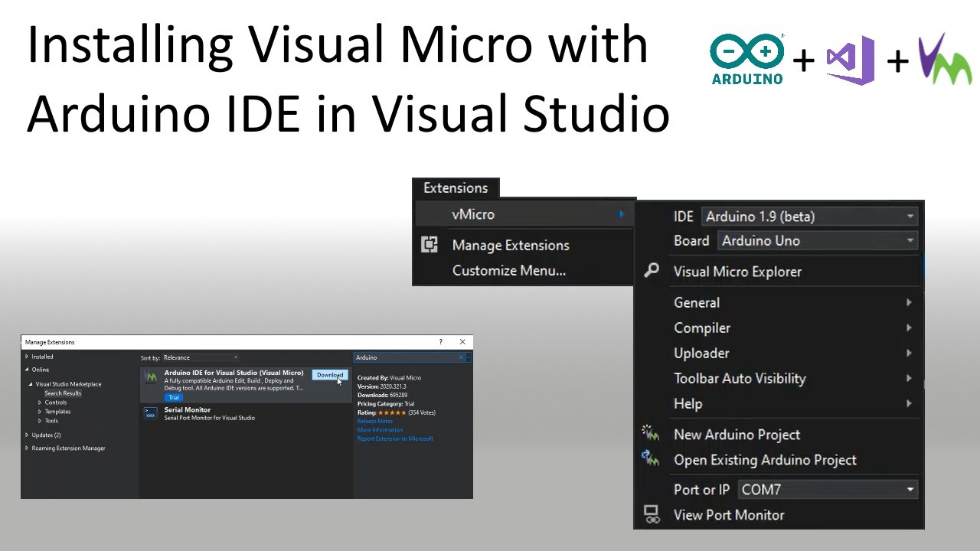980x551 pixels.
Task: Collapse the Online node in Manage Extensions
Action: [x=27, y=370]
